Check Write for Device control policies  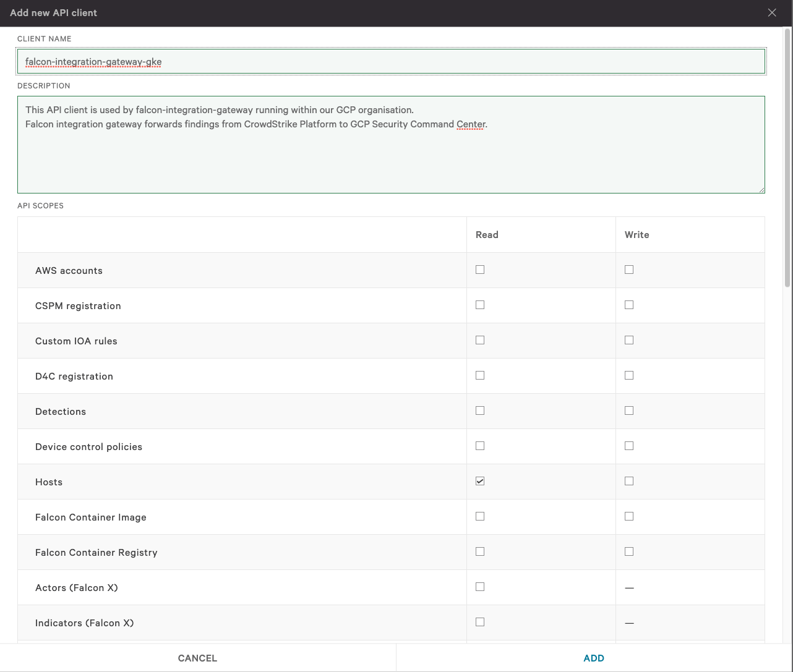click(629, 446)
